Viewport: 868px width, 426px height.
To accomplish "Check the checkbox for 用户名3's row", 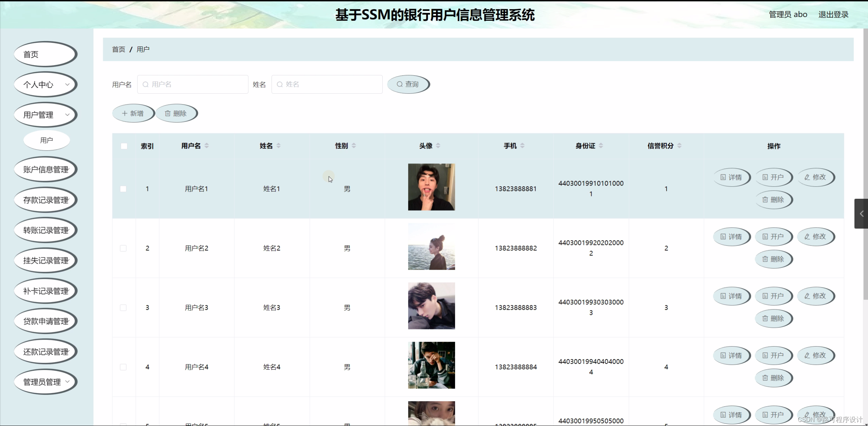I will click(124, 308).
